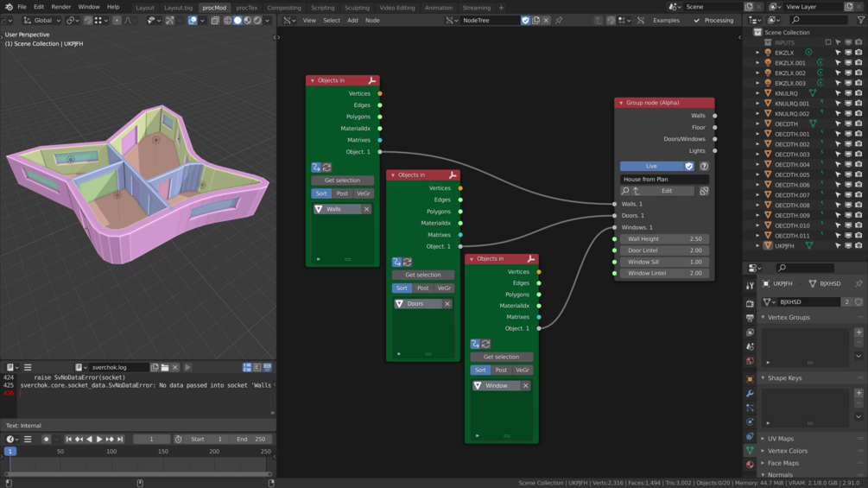
Task: Open the Particles properties tab icon
Action: pos(750,408)
